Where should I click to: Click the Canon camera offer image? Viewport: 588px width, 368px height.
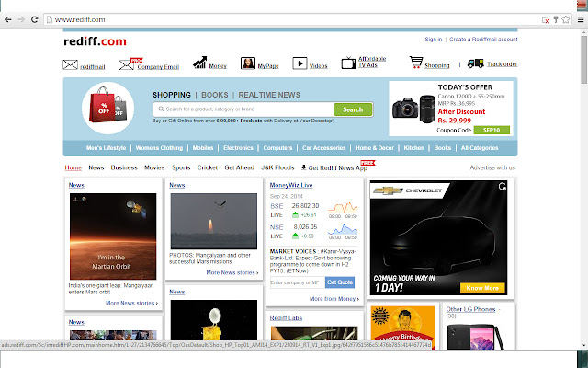pos(413,109)
